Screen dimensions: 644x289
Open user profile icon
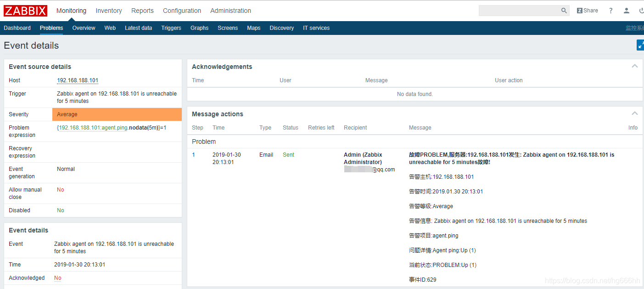point(627,11)
